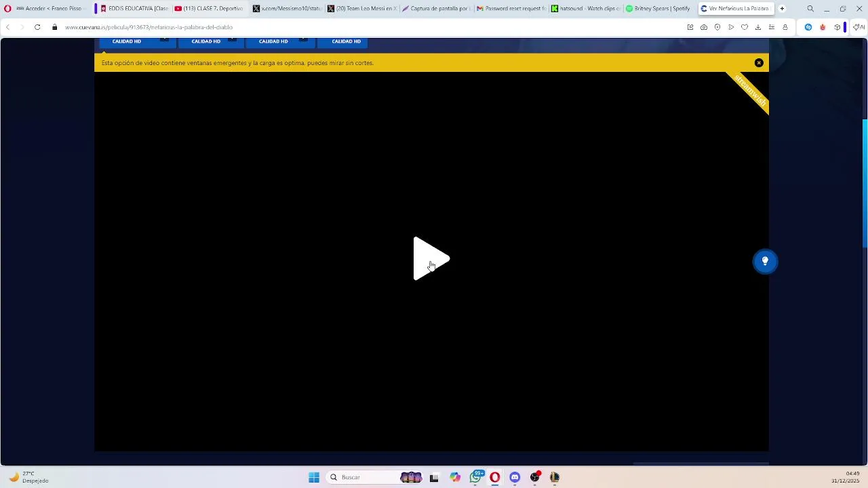
Task: Open Discord from the taskbar
Action: point(515,477)
